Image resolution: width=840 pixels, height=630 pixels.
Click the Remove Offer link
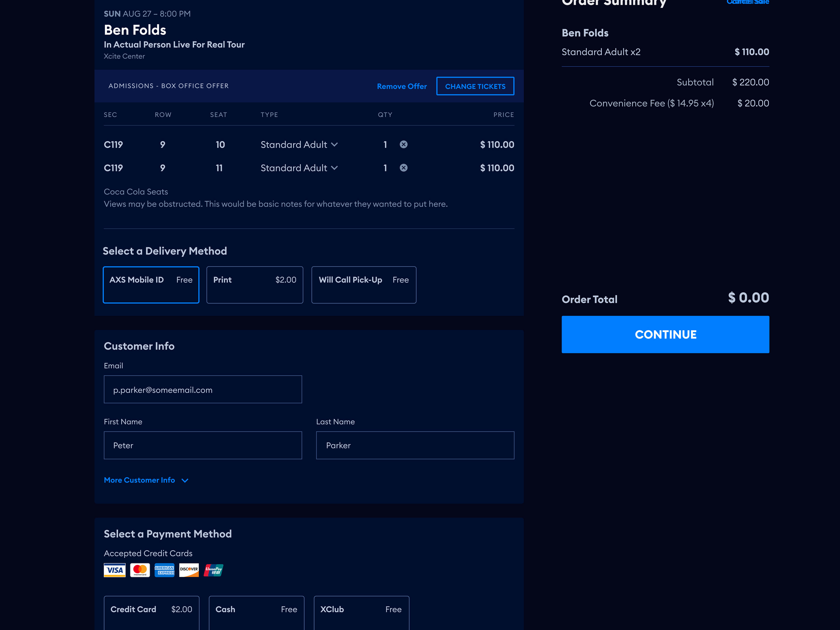(402, 86)
